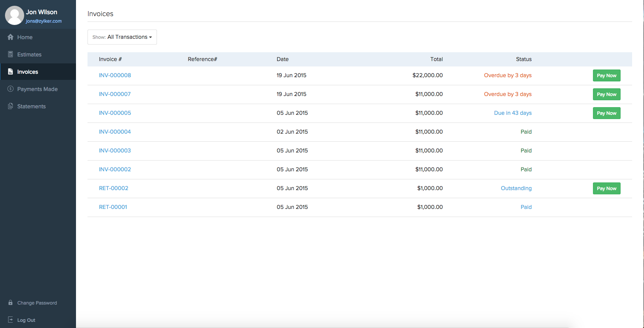The height and width of the screenshot is (328, 644).
Task: Click the Statements pages icon
Action: coord(10,106)
